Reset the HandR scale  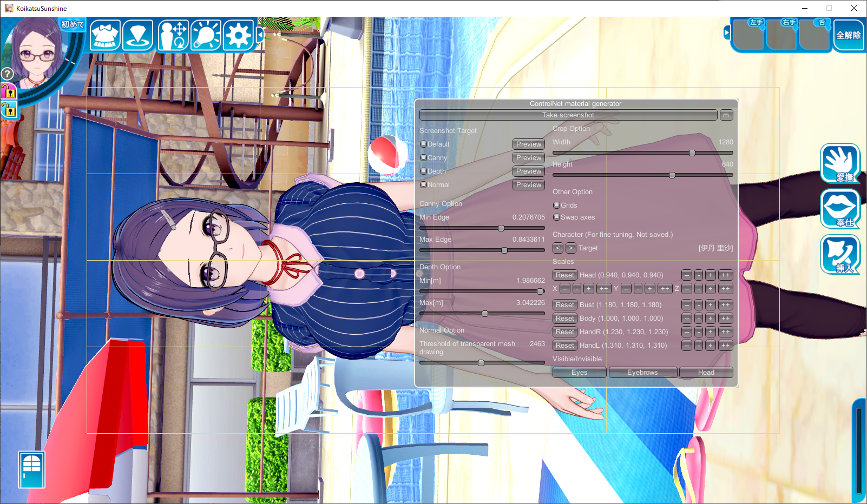click(x=565, y=332)
